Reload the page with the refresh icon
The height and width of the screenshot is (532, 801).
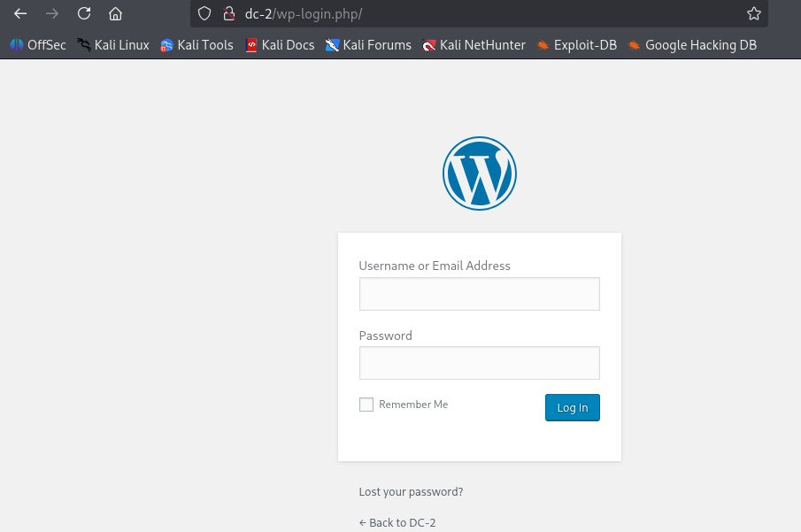(84, 14)
